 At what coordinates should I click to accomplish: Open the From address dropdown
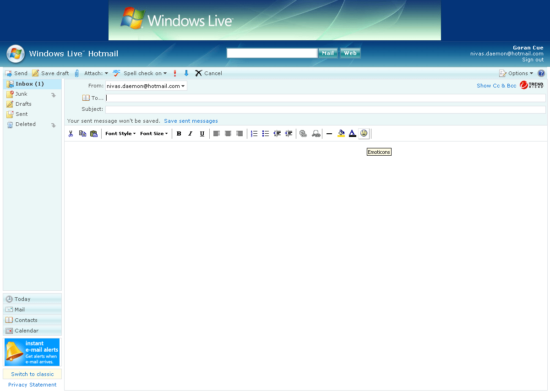(146, 86)
